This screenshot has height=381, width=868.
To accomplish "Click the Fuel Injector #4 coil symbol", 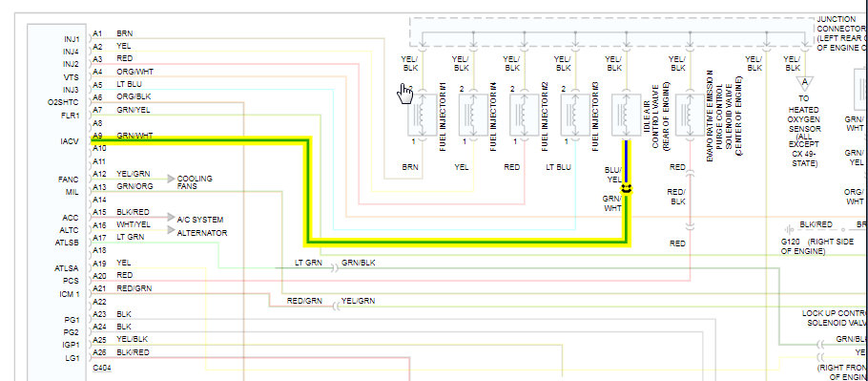I will pyautogui.click(x=473, y=116).
